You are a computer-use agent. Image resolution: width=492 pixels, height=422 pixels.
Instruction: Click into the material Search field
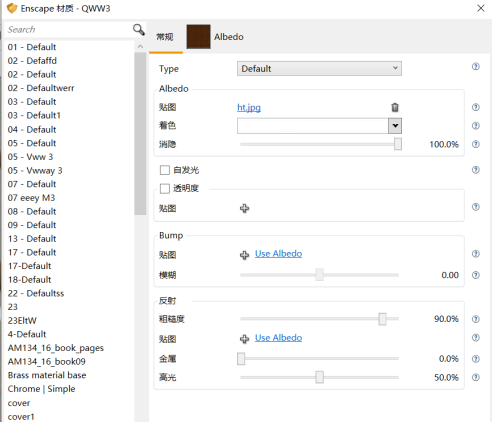pyautogui.click(x=68, y=30)
